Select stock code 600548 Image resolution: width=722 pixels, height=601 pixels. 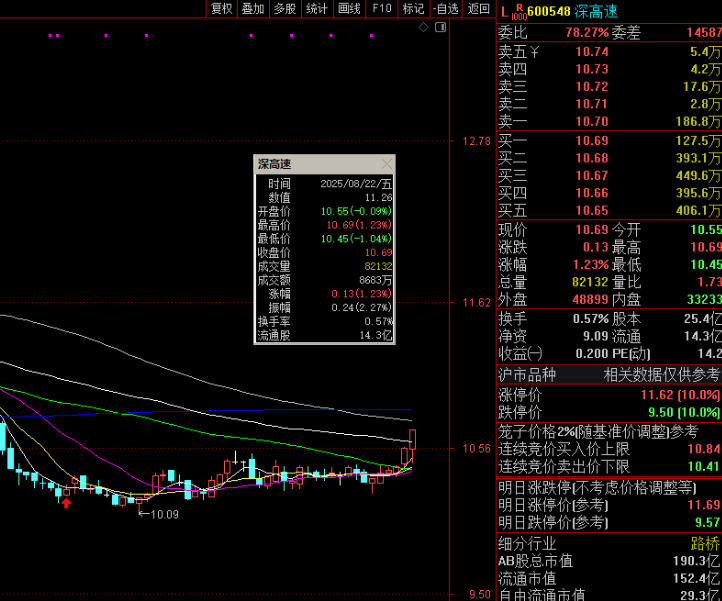[x=549, y=12]
